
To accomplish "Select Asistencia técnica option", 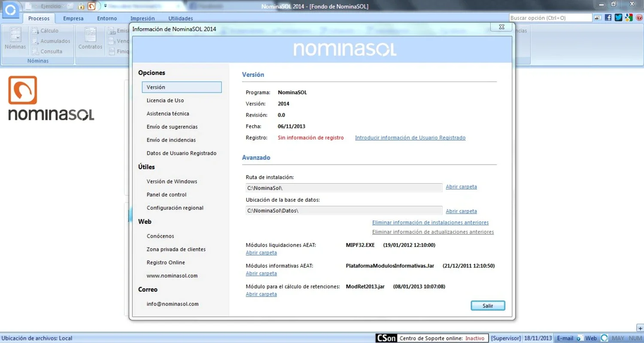I will (168, 114).
